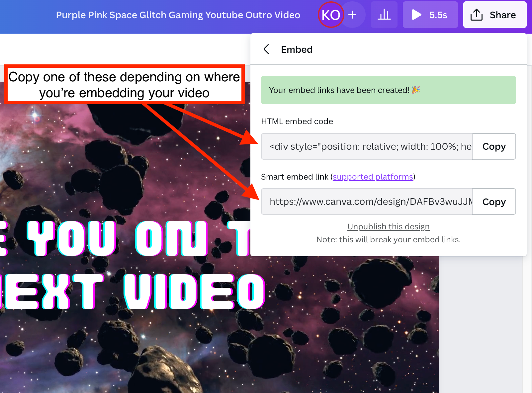This screenshot has width=532, height=393.
Task: Click the note about breaking embed links
Action: (x=388, y=240)
